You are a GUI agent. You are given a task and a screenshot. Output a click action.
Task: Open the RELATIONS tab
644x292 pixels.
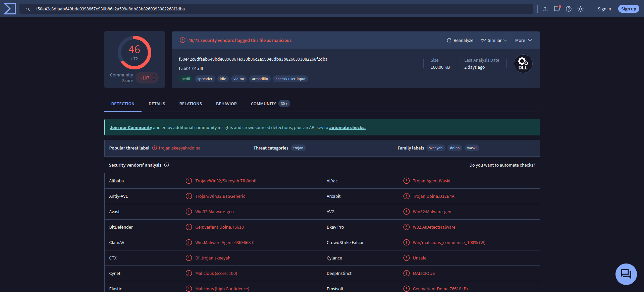pyautogui.click(x=191, y=104)
